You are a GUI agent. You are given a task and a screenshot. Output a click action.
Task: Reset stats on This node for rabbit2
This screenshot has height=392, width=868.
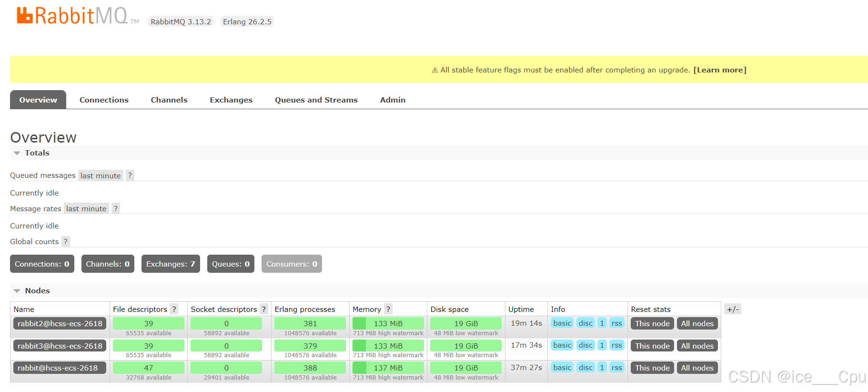(x=652, y=323)
